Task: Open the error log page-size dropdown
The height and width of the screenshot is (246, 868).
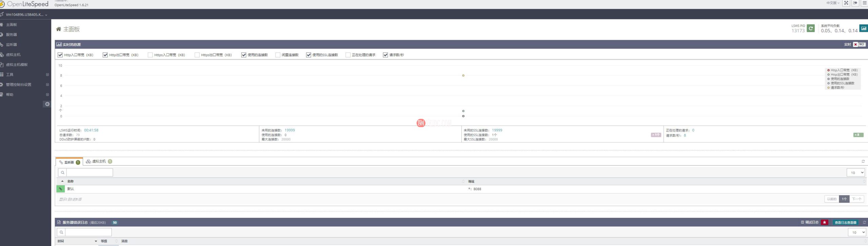Action: (x=857, y=232)
